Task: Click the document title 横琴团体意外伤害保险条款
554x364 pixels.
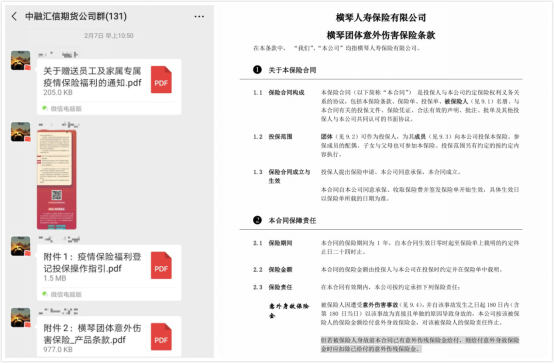Action: tap(381, 35)
